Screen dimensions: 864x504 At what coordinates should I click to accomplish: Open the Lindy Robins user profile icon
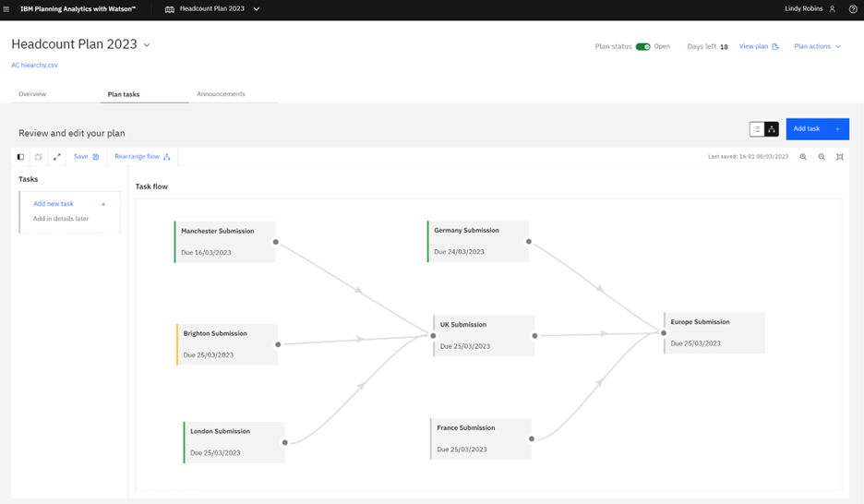click(x=832, y=9)
